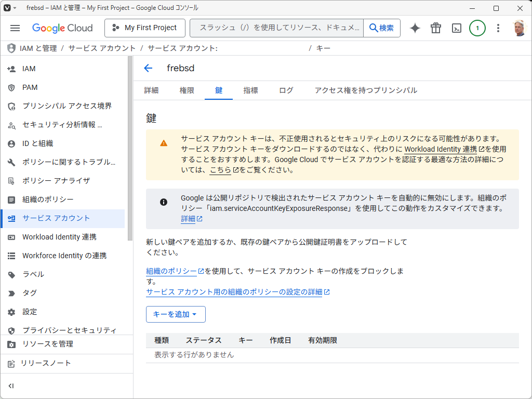Open the hamburger navigation menu
This screenshot has height=399, width=532.
pos(15,28)
